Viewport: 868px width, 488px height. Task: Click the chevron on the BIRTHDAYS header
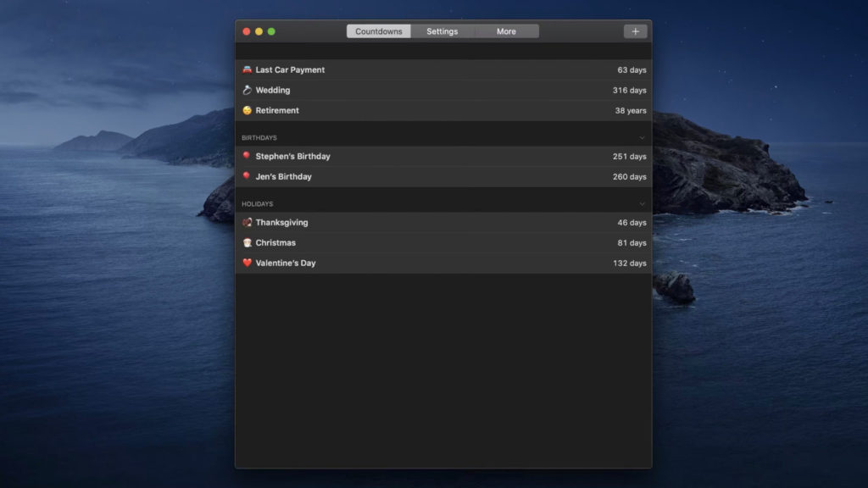(643, 136)
